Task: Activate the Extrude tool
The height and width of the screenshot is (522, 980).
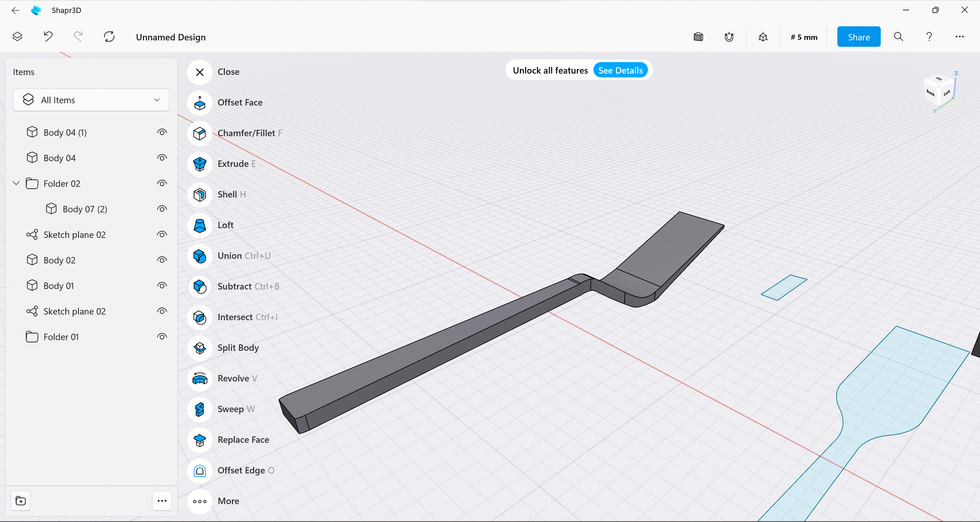Action: [x=199, y=164]
